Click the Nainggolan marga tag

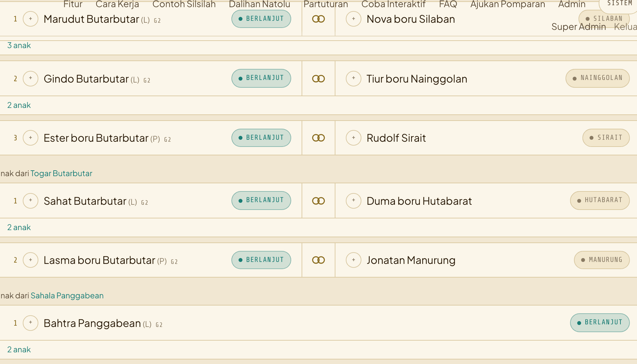(x=598, y=78)
